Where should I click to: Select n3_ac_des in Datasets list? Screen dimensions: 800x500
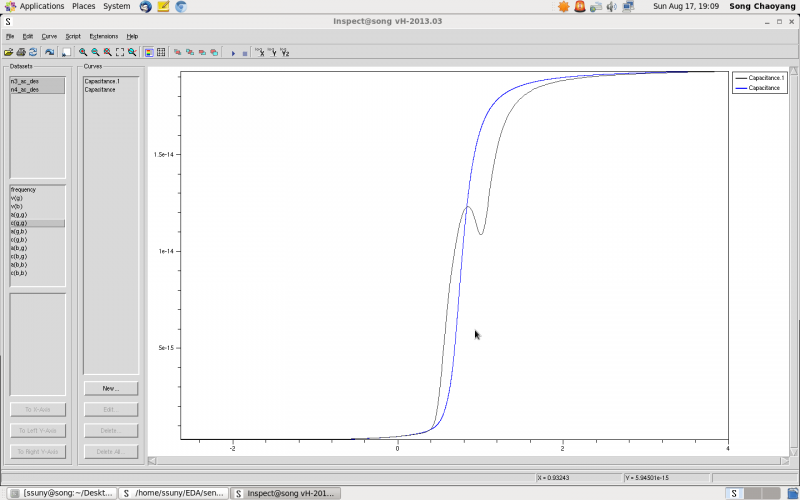pyautogui.click(x=25, y=81)
